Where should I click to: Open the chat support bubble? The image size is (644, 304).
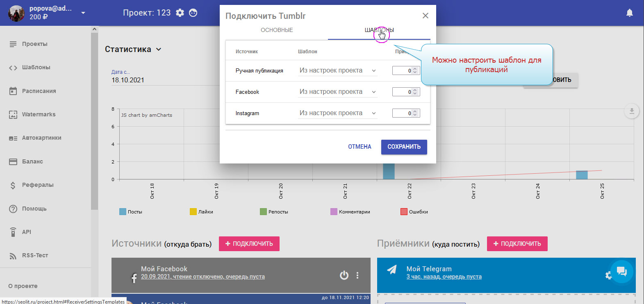(x=621, y=271)
